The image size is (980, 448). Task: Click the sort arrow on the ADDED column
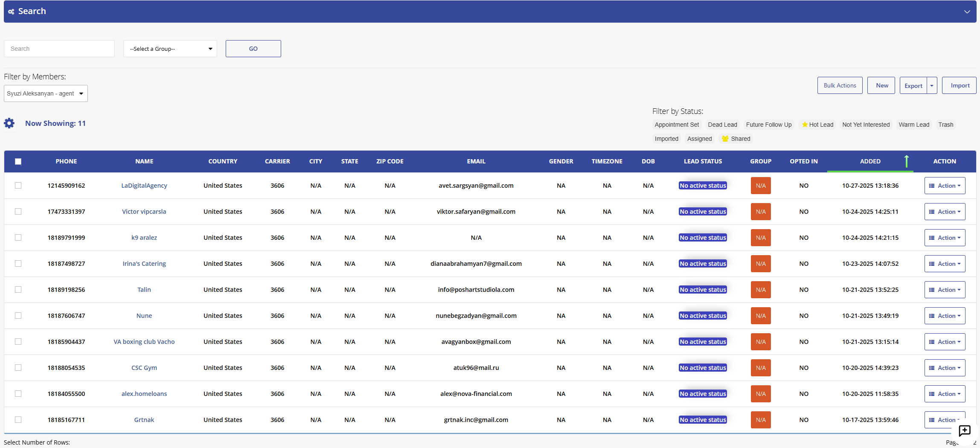click(x=906, y=161)
